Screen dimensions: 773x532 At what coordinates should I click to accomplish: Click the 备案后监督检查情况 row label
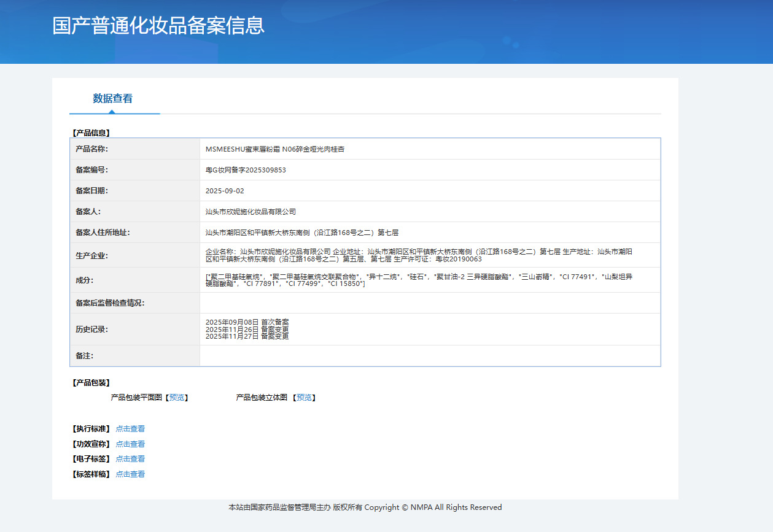(x=110, y=303)
